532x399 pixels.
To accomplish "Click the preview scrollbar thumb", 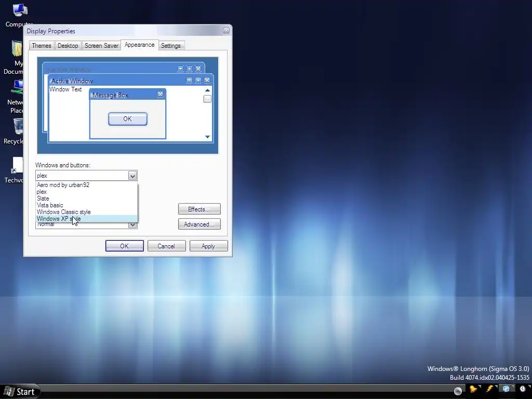I will click(x=207, y=99).
